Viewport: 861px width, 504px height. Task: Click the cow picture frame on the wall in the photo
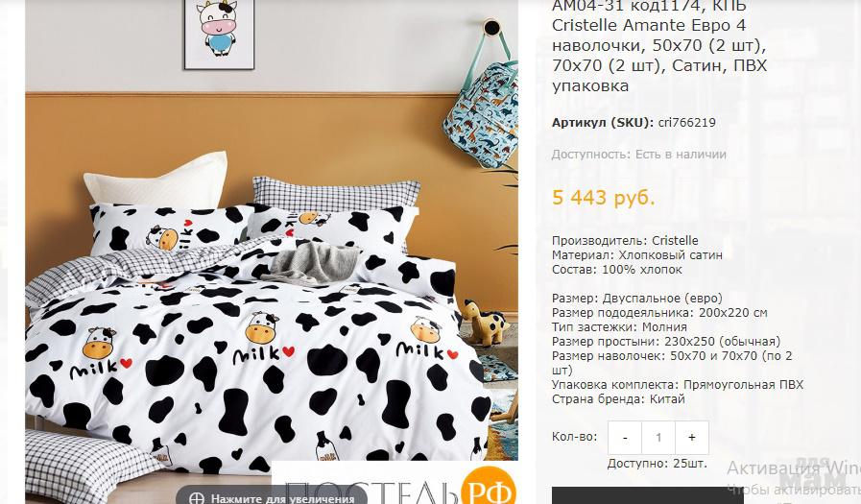click(x=219, y=34)
